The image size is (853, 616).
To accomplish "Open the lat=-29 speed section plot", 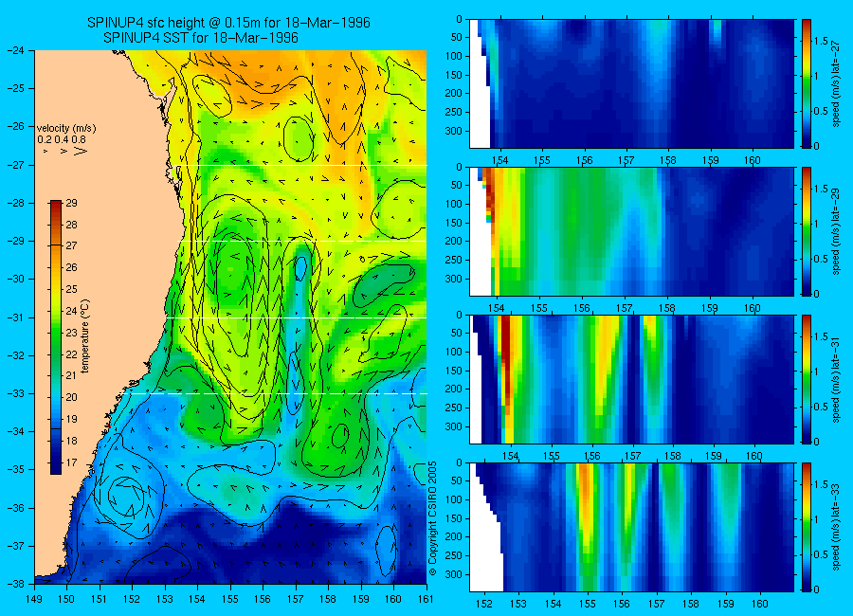I will pyautogui.click(x=631, y=231).
